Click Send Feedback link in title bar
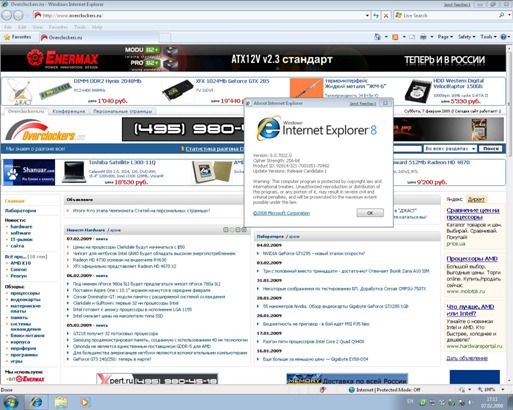The height and width of the screenshot is (410, 513). point(457,5)
